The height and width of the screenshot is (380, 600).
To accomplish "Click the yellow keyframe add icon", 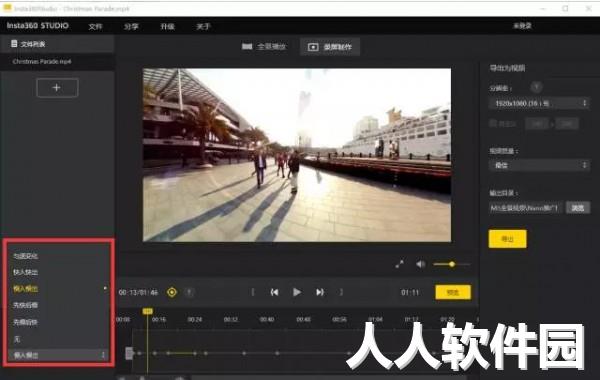I will point(172,292).
